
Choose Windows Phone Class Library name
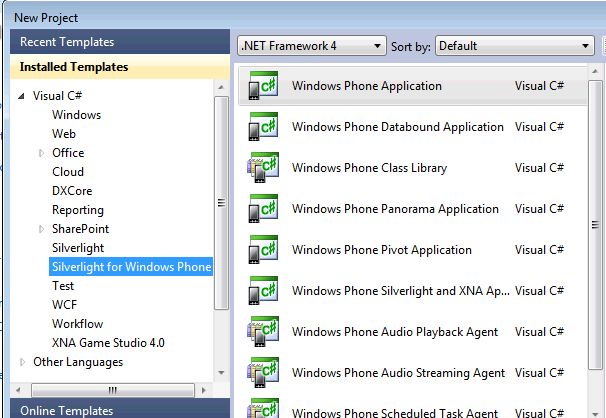click(369, 168)
